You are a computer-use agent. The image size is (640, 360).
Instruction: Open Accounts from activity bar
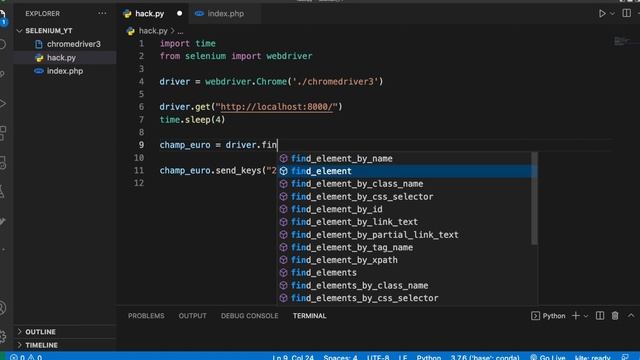3,308
